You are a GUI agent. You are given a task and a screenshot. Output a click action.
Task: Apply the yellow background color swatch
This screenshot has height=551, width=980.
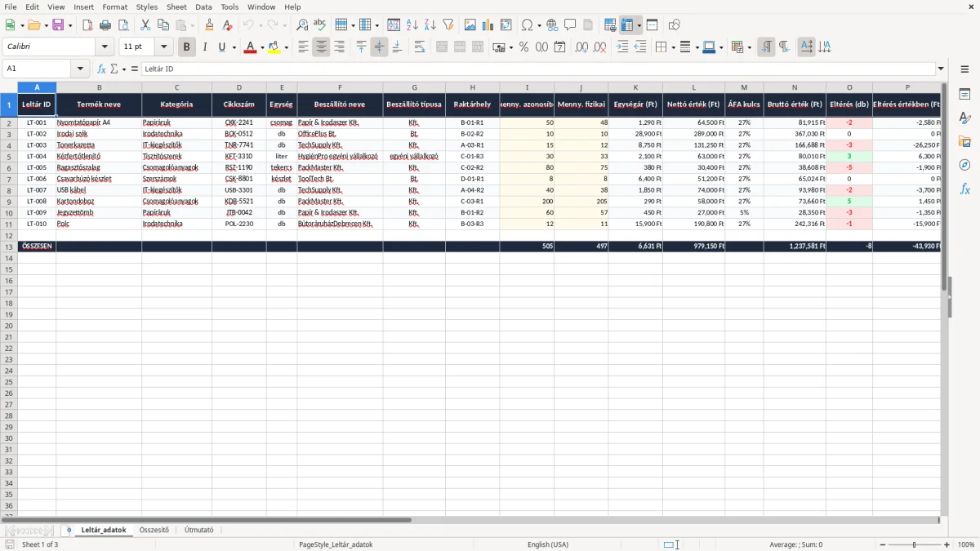274,47
